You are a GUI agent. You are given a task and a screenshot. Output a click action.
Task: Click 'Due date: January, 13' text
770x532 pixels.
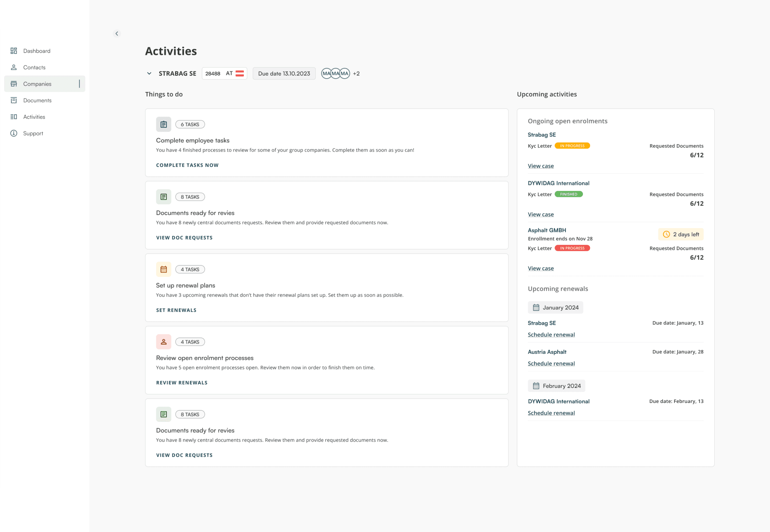[678, 323]
